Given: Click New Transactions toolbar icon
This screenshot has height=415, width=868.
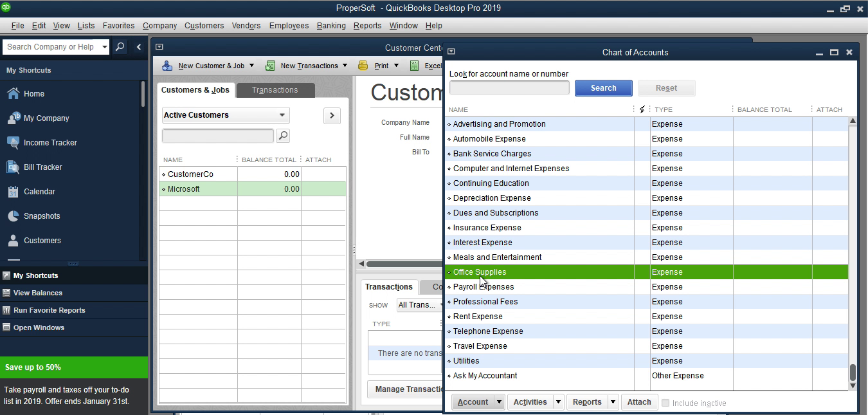Looking at the screenshot, I should 270,66.
